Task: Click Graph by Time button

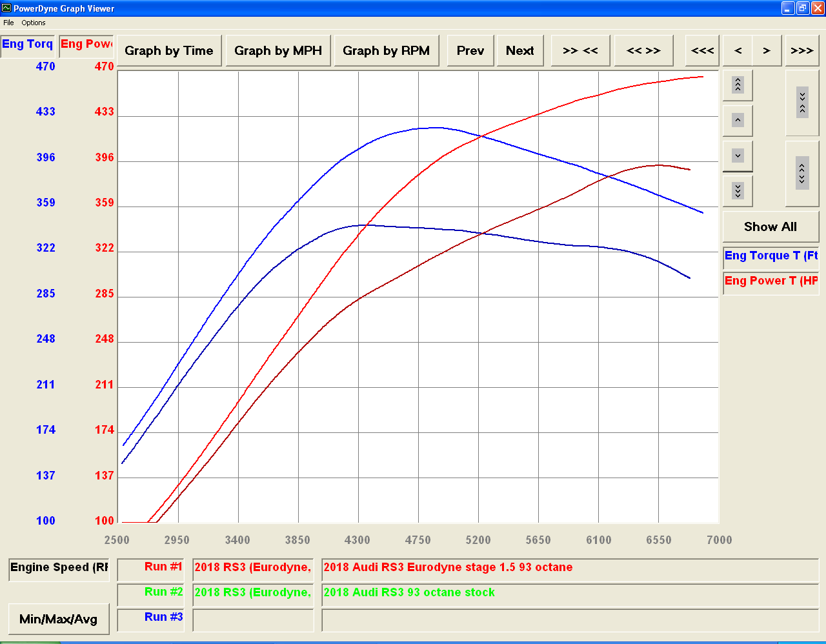Action: point(169,50)
